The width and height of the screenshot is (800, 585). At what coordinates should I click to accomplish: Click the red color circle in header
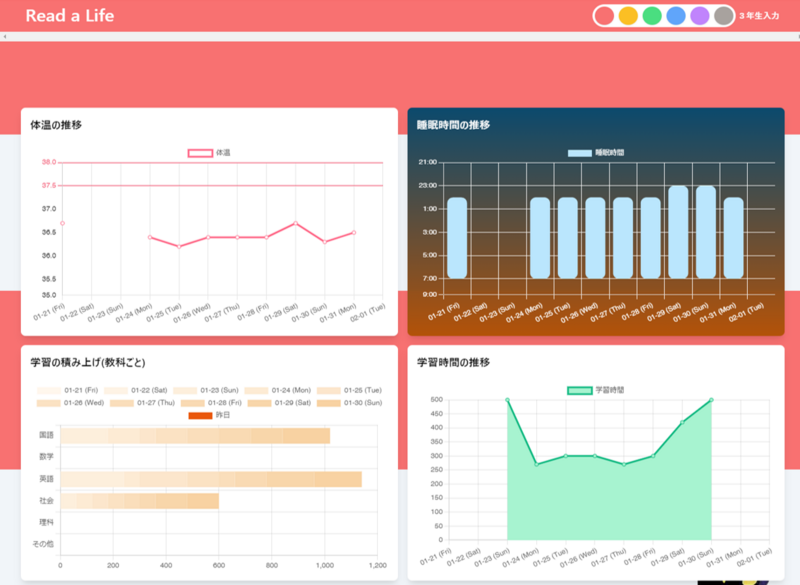click(605, 16)
